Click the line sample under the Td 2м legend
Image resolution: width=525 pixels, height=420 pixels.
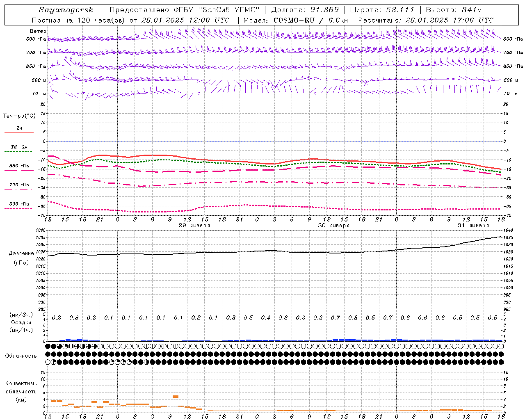click(18, 152)
